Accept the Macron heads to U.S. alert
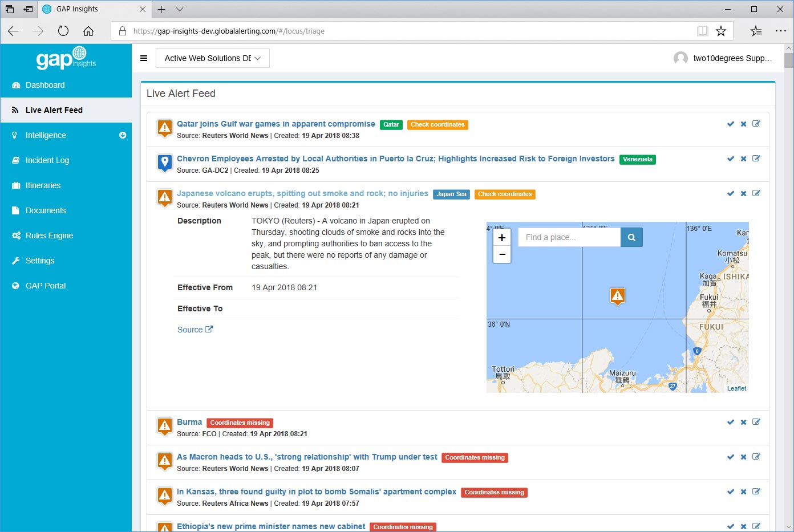The height and width of the screenshot is (532, 794). click(731, 457)
